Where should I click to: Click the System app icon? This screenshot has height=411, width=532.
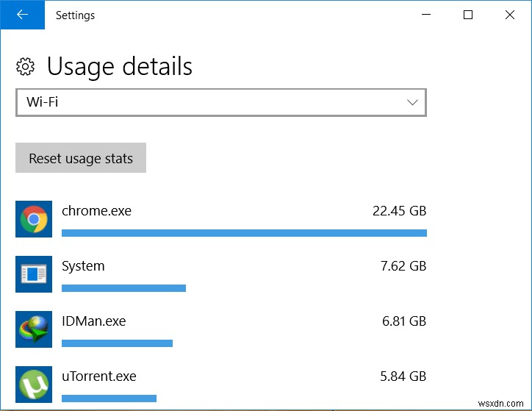[34, 274]
